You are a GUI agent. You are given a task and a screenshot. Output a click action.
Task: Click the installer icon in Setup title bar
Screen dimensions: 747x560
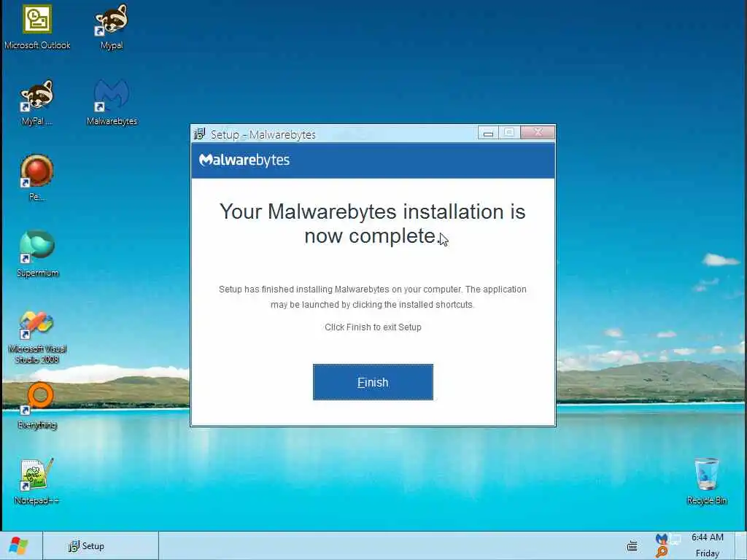coord(200,134)
